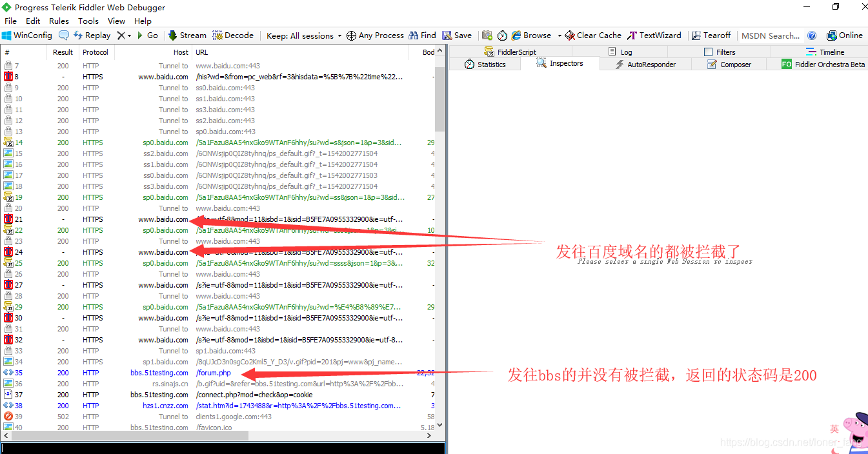Click the Save sessions button

(457, 35)
